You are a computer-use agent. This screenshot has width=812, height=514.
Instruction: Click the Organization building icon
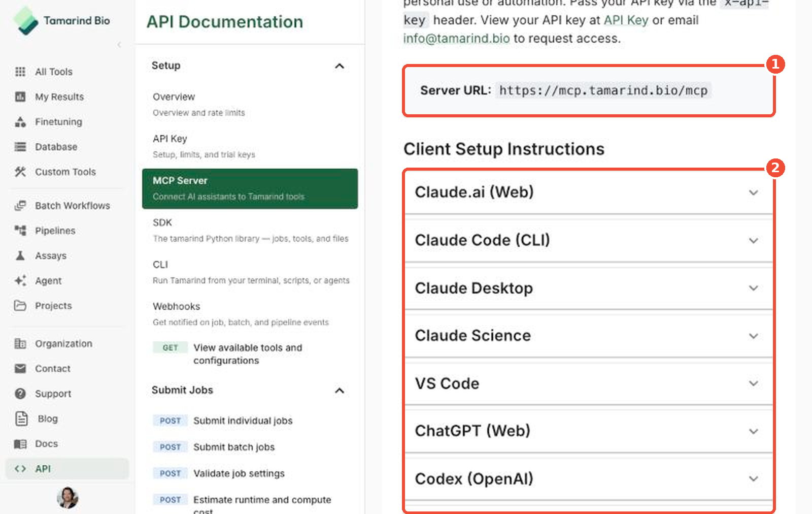pyautogui.click(x=20, y=344)
